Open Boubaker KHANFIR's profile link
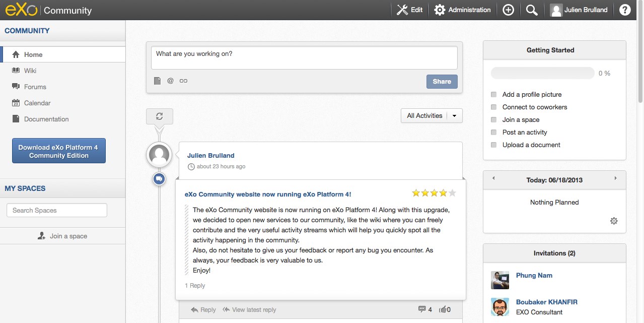The width and height of the screenshot is (644, 323). tap(547, 302)
